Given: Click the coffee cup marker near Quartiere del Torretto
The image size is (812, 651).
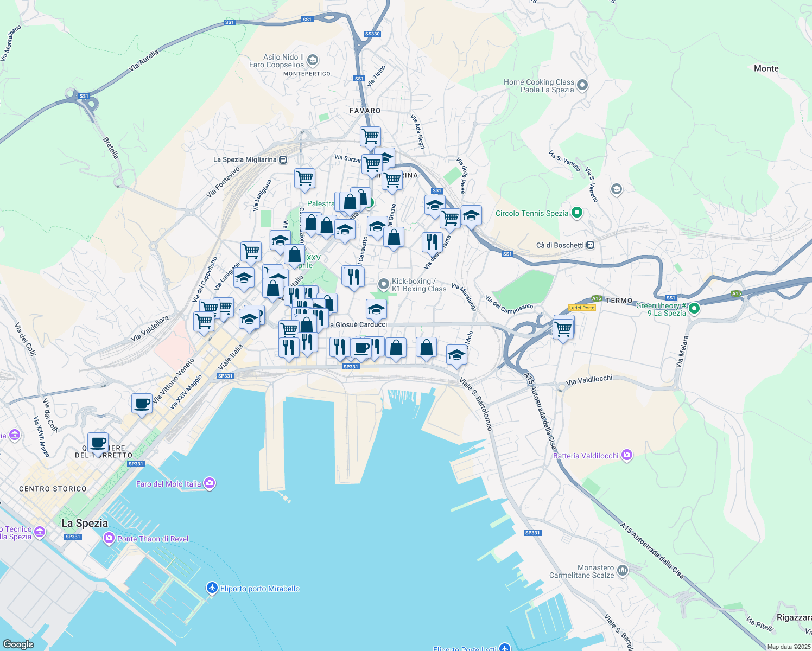Looking at the screenshot, I should tap(98, 443).
